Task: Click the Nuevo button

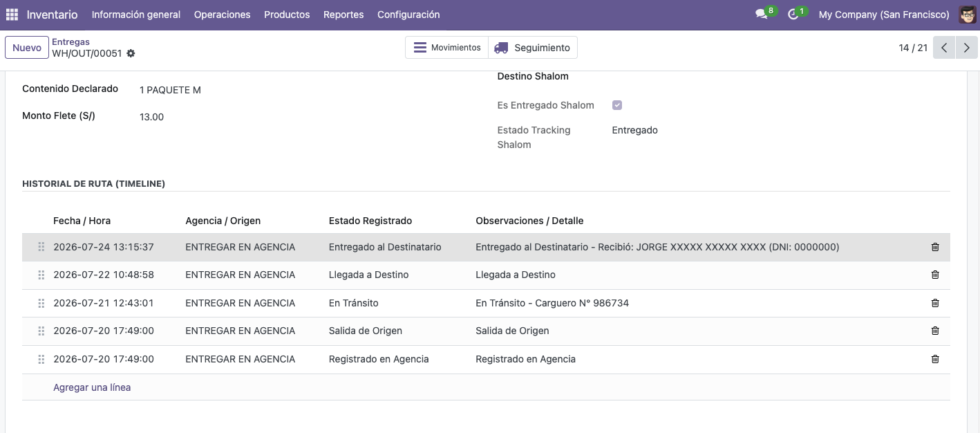Action: tap(27, 48)
